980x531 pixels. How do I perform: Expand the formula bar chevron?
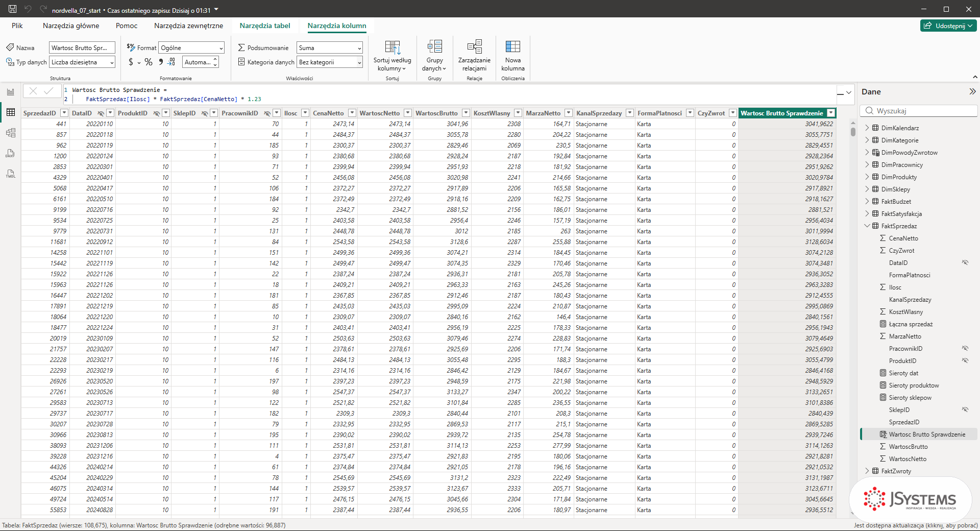click(849, 92)
